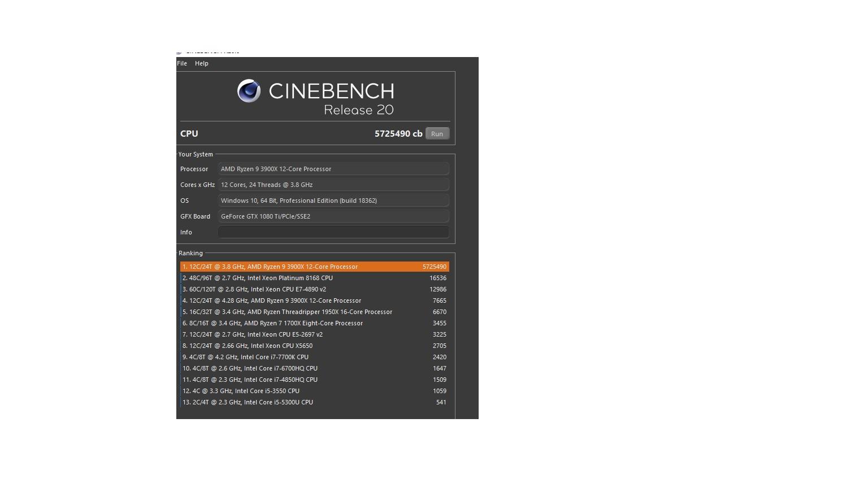Click the Info input field

(333, 232)
